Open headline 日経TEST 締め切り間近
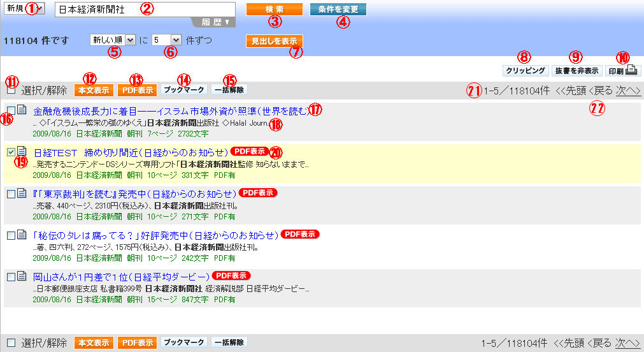Image resolution: width=644 pixels, height=352 pixels. tap(131, 152)
